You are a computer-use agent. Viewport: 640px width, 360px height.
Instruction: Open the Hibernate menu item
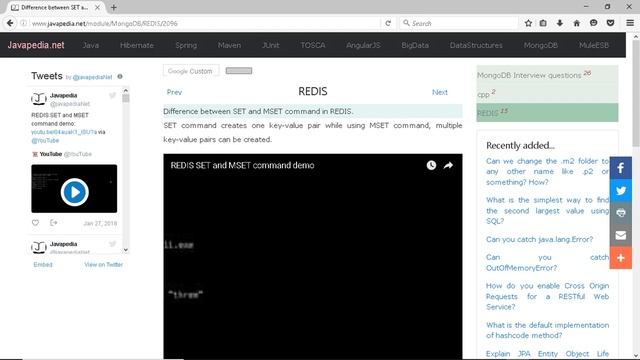pyautogui.click(x=137, y=45)
